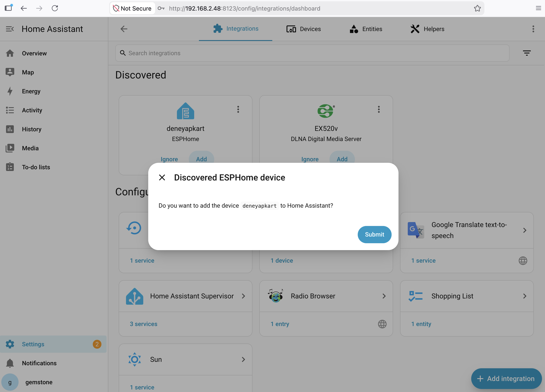Ignore the EX520v discovery
The width and height of the screenshot is (545, 392).
310,159
